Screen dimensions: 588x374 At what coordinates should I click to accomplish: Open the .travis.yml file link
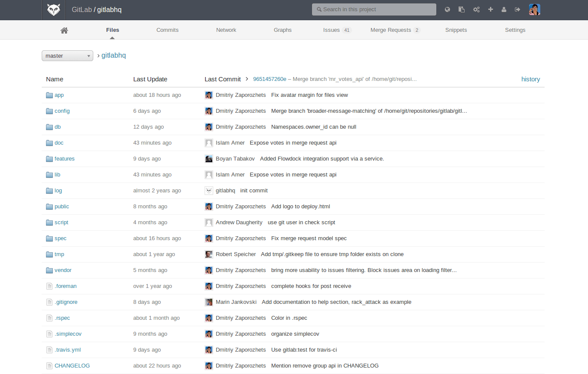[67, 350]
